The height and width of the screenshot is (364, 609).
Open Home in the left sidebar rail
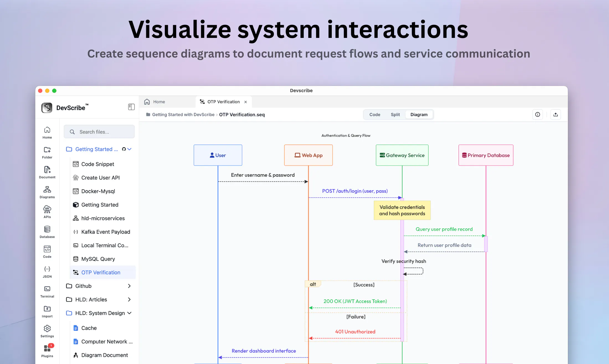[47, 133]
